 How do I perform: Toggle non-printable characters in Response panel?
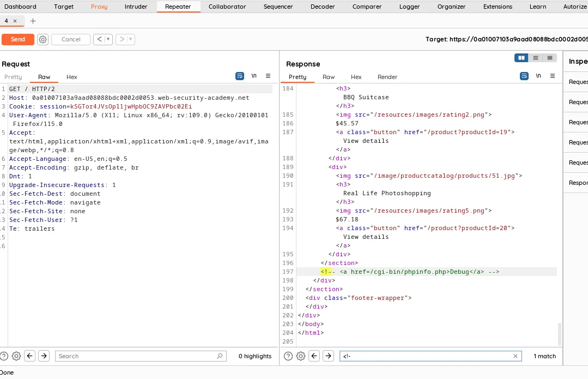click(538, 76)
